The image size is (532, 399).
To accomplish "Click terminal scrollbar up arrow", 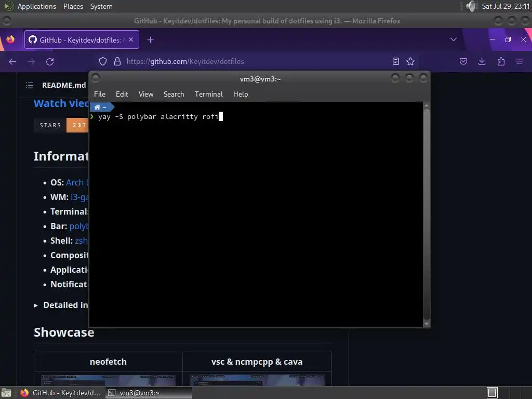I will pyautogui.click(x=427, y=105).
